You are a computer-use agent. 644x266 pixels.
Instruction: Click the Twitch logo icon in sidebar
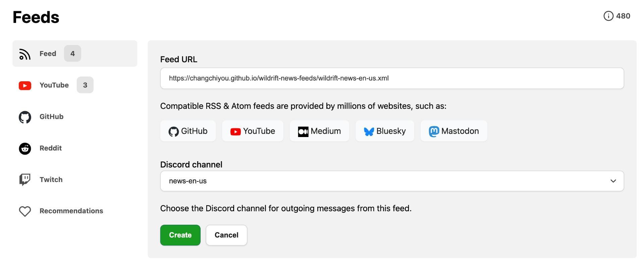click(25, 180)
